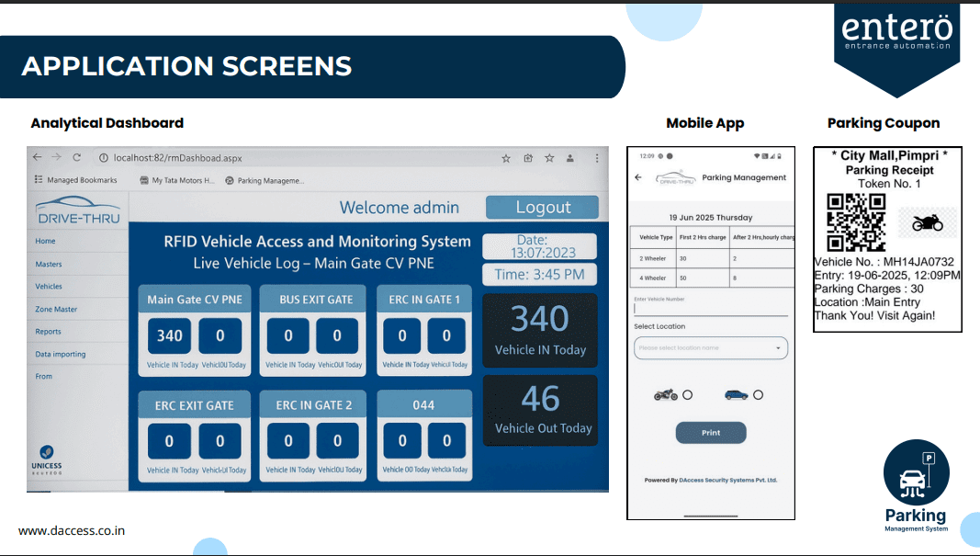Tap the mobile app back arrow
The height and width of the screenshot is (556, 980).
(x=639, y=177)
